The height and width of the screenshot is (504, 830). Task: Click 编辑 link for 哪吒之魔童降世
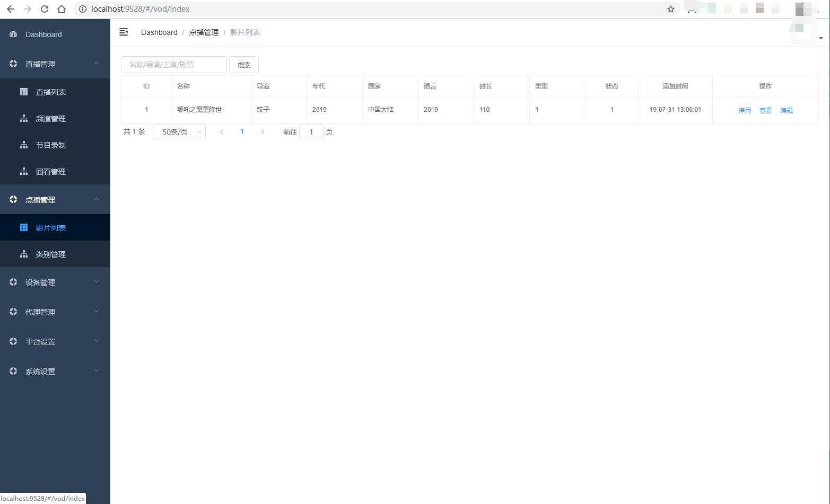click(x=787, y=111)
